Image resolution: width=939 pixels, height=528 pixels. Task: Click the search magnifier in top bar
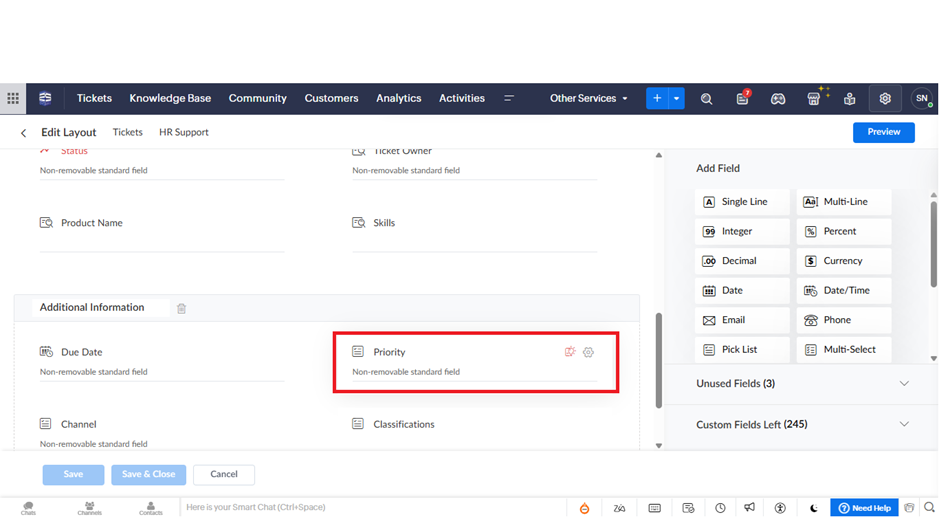click(x=706, y=99)
